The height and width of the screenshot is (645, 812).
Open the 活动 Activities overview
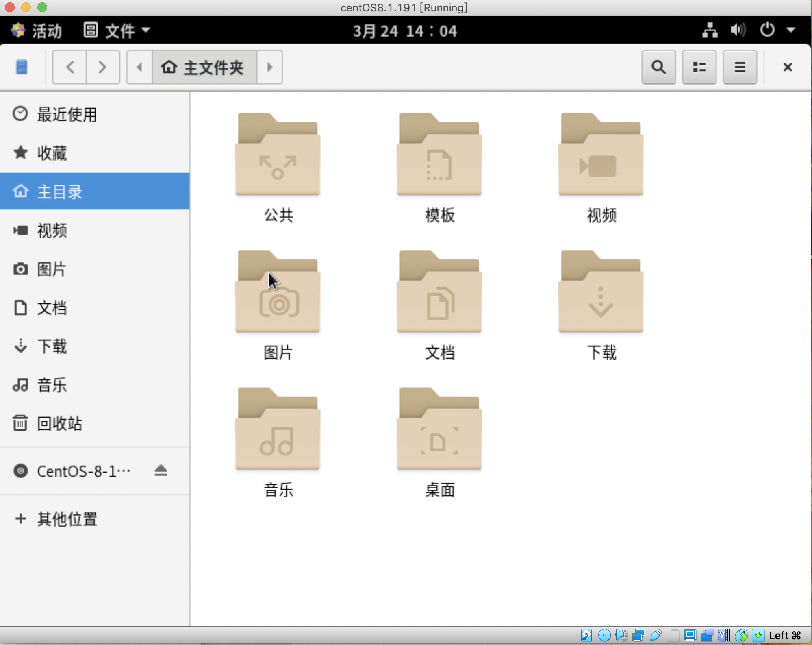point(37,31)
